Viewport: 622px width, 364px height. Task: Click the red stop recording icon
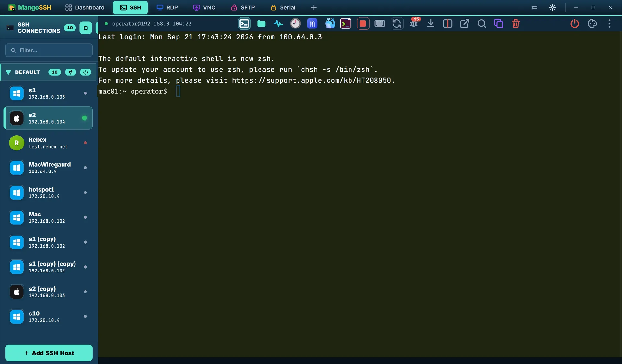click(363, 24)
